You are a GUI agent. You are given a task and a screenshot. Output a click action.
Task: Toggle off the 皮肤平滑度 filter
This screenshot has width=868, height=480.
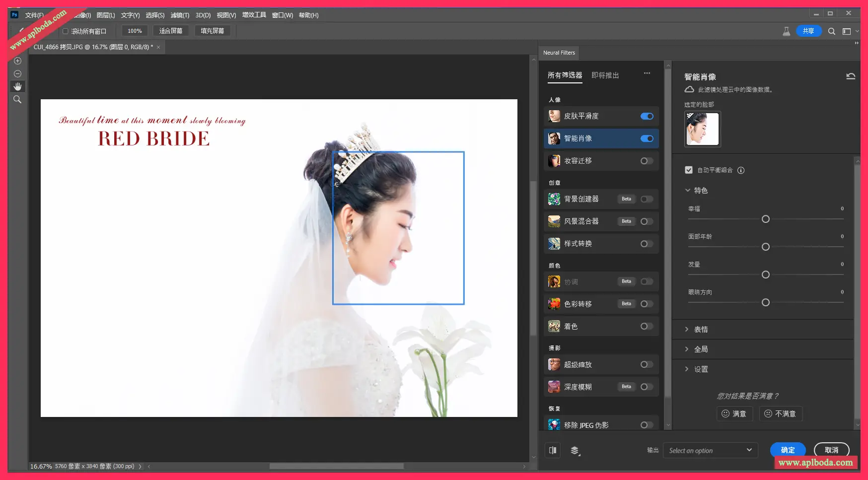(x=647, y=116)
